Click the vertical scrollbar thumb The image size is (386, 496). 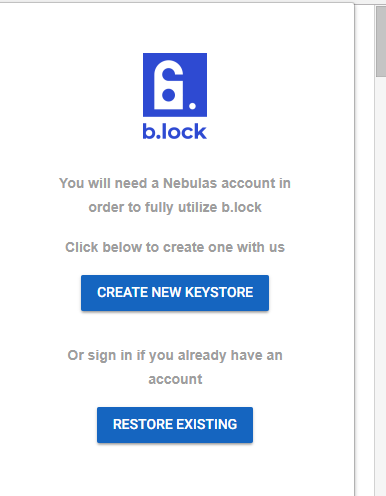click(381, 42)
